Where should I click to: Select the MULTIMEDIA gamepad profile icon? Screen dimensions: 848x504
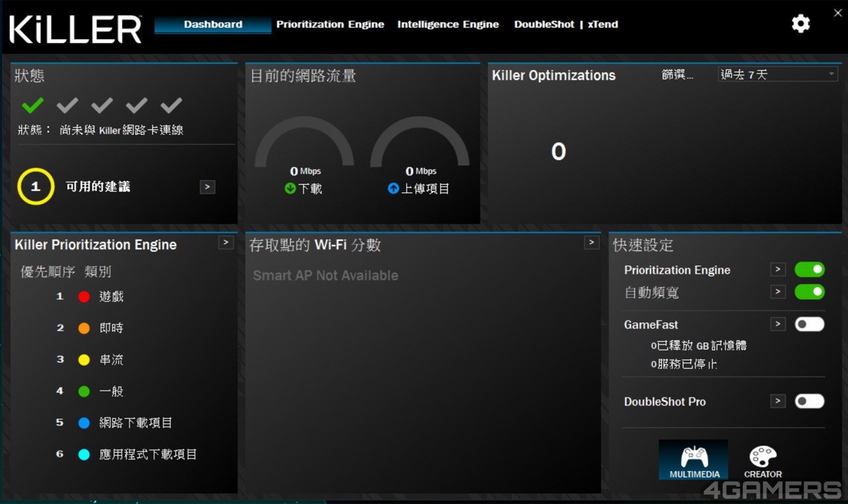pyautogui.click(x=694, y=460)
